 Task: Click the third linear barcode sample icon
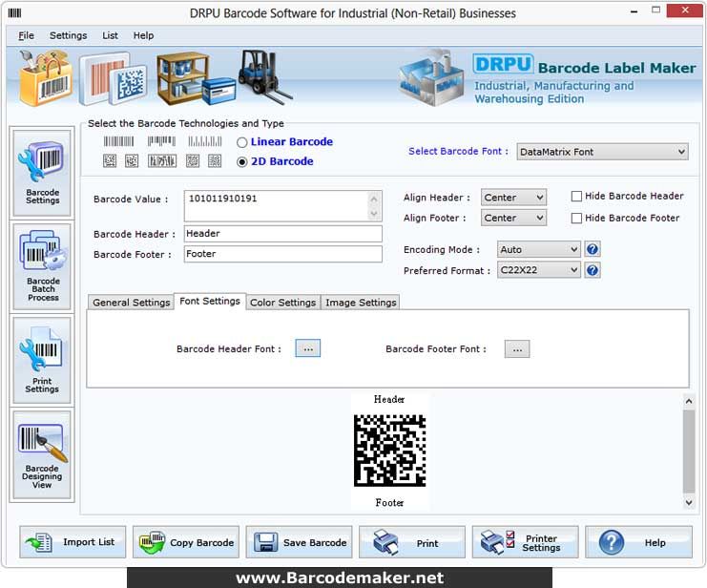[205, 141]
